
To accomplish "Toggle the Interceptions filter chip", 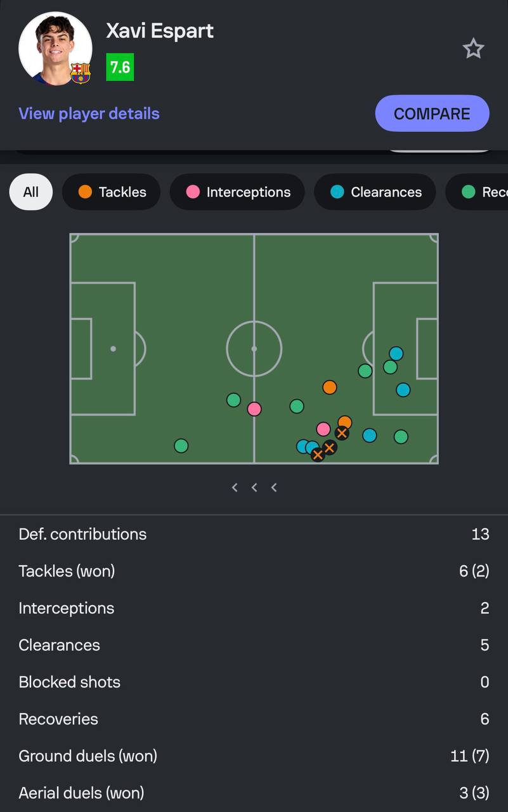I will click(237, 192).
